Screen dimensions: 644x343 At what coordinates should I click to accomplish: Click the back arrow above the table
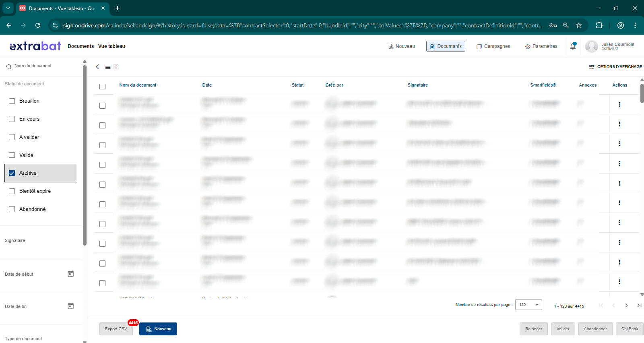pos(97,67)
